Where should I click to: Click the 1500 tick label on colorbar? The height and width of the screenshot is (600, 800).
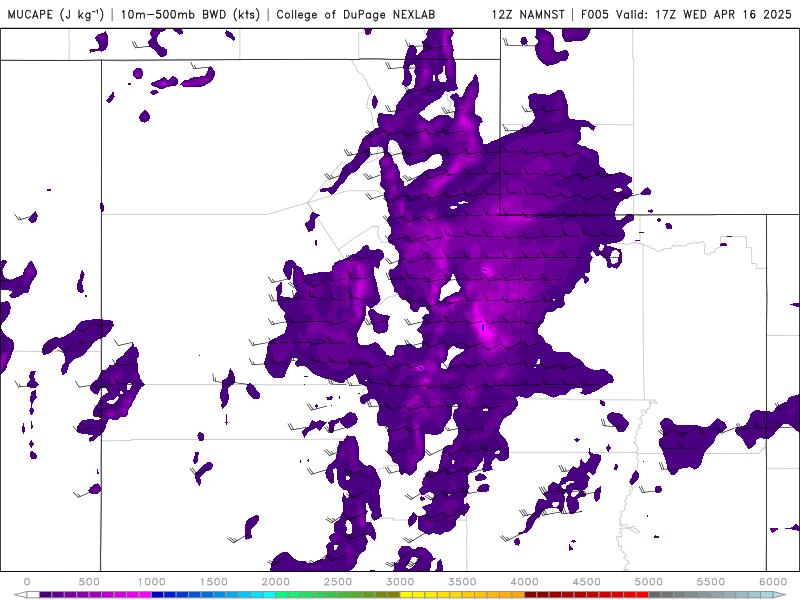[214, 582]
